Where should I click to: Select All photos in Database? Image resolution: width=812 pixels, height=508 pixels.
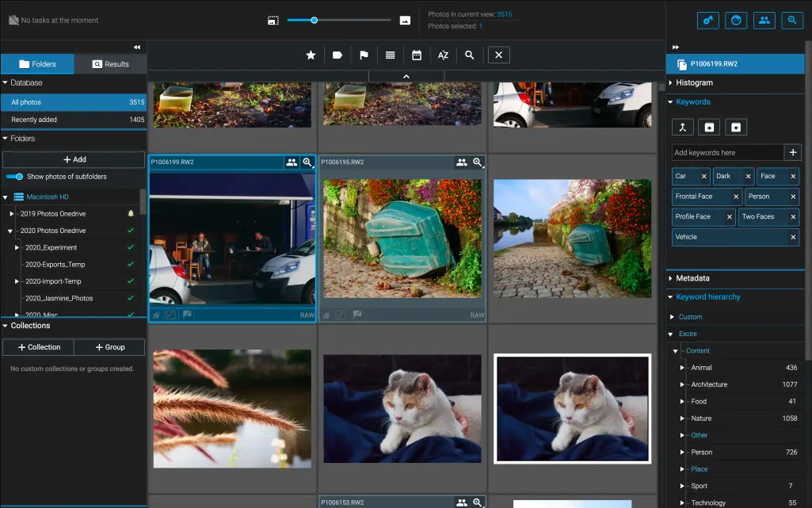(74, 102)
